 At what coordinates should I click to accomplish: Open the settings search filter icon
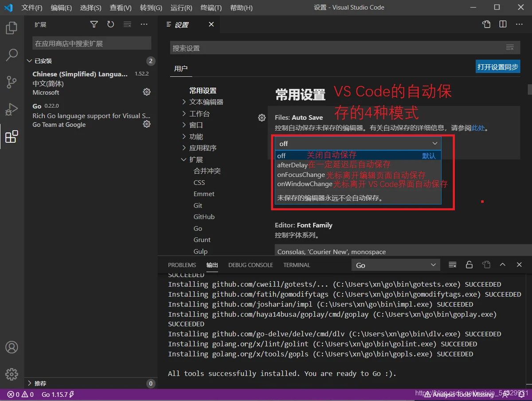[x=510, y=47]
